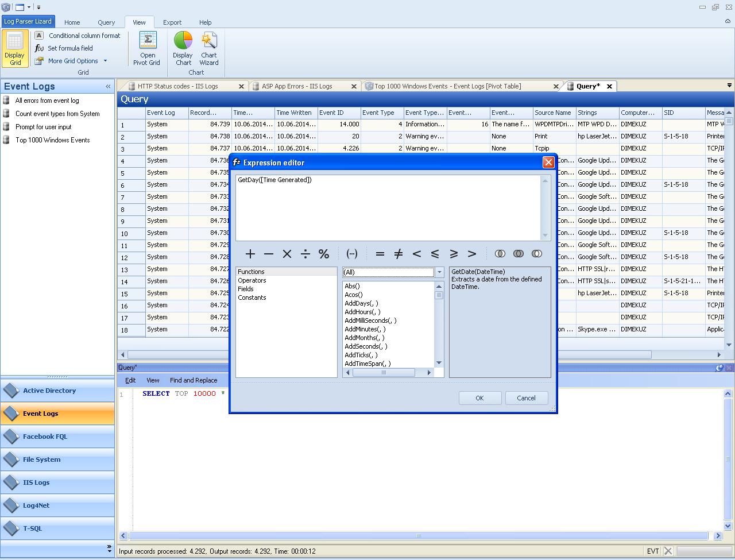Expand the More Grid Options dropdown
Viewport: 735px width, 560px height.
tap(105, 61)
